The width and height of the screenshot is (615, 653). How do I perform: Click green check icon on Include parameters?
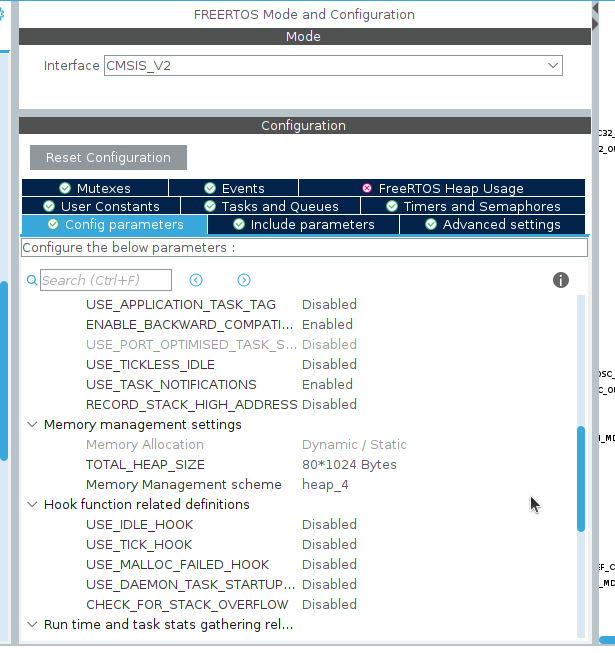point(239,224)
